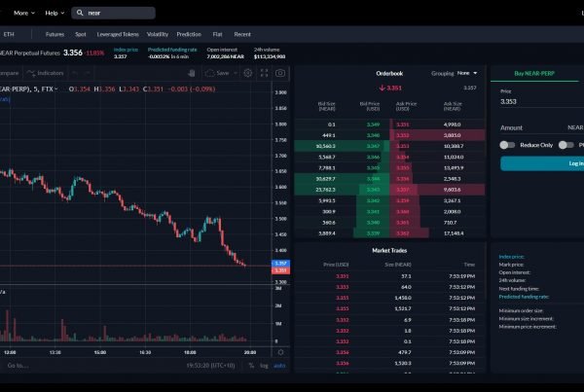Select the ETH market tab

tap(9, 34)
